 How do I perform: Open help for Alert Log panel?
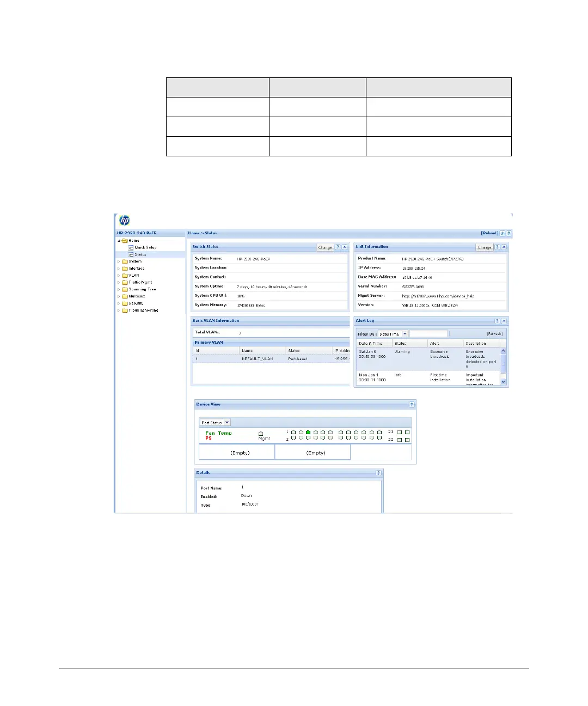pos(497,321)
